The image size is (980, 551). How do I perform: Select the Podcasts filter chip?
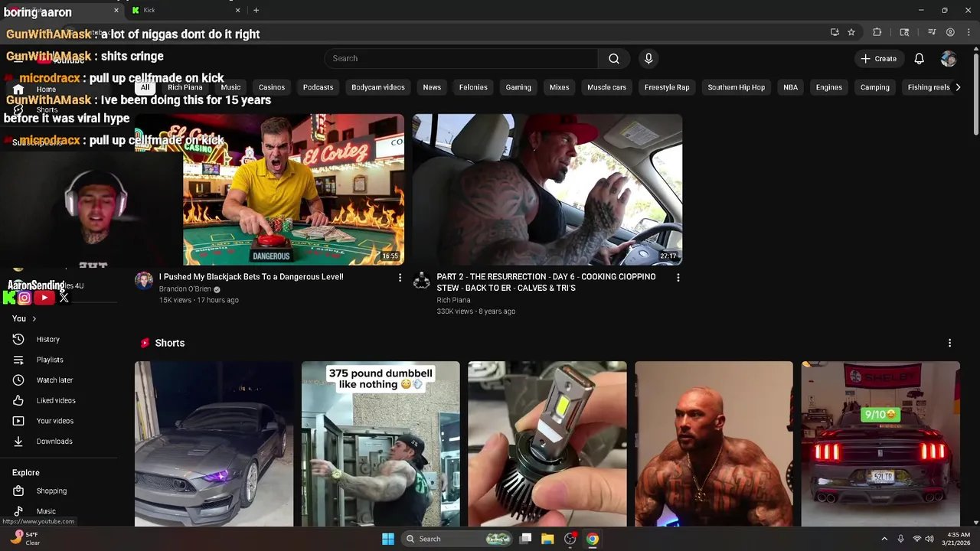pyautogui.click(x=318, y=87)
